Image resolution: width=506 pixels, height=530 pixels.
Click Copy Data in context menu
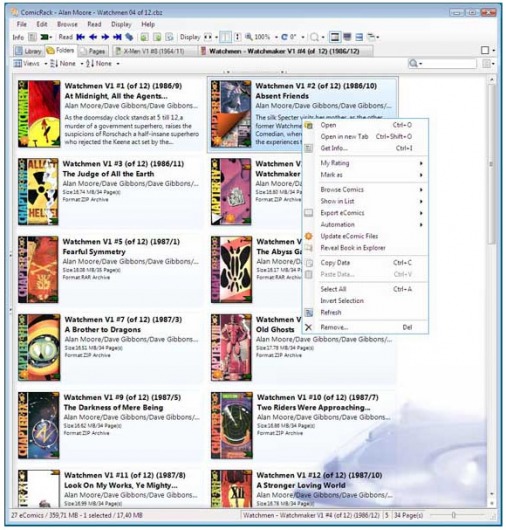366,263
